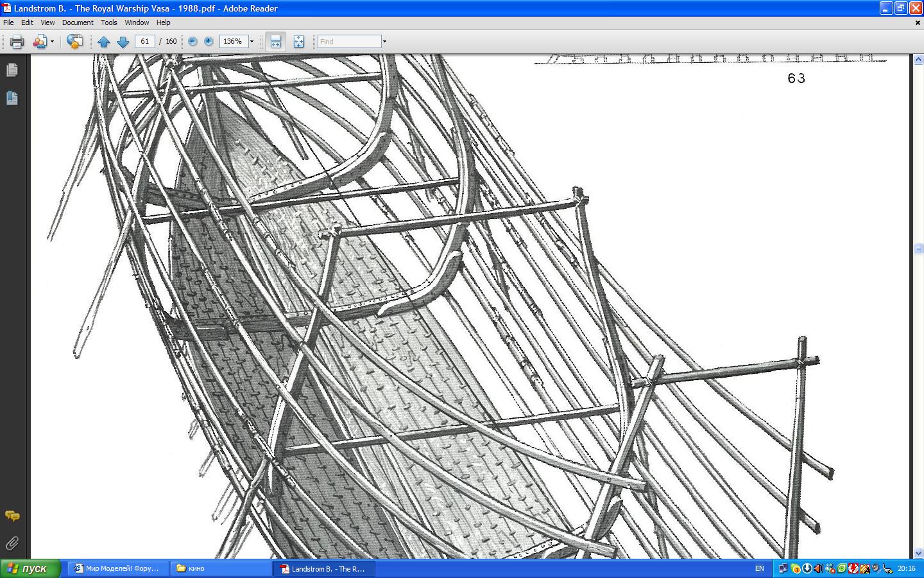This screenshot has height=578, width=924.
Task: Click in the Find search box
Action: pos(350,42)
